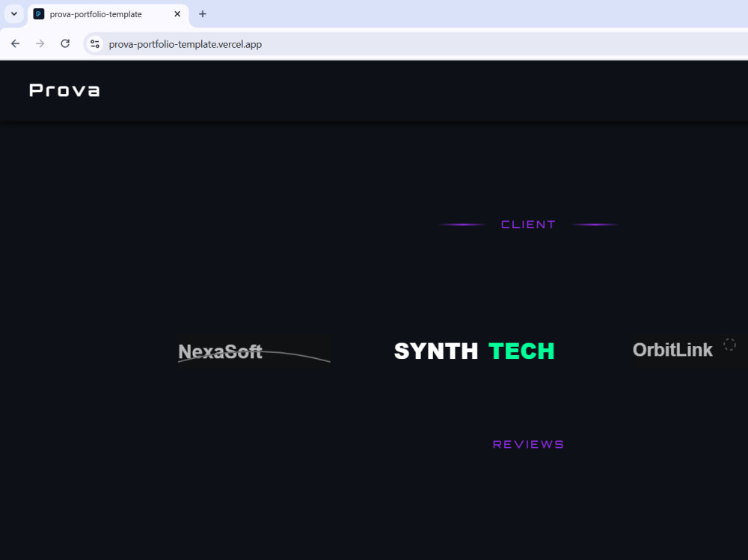Click the dotted circle icon beside OrbitLink

[729, 345]
